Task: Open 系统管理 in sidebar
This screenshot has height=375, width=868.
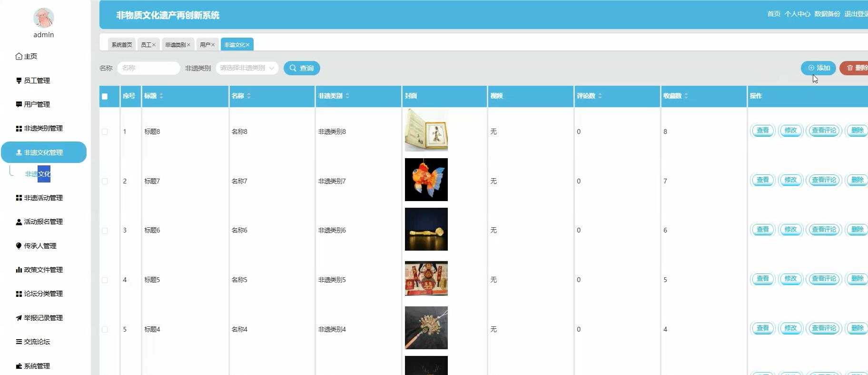Action: 33,366
